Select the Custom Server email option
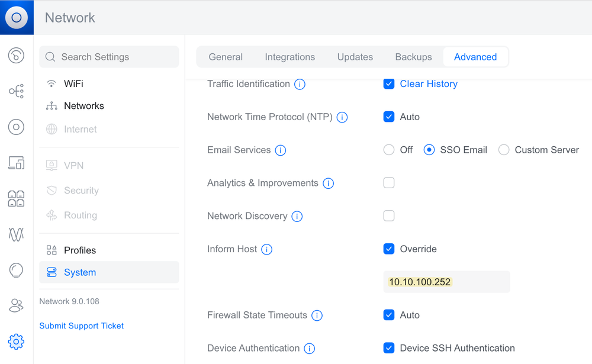This screenshot has width=592, height=364. pos(503,150)
